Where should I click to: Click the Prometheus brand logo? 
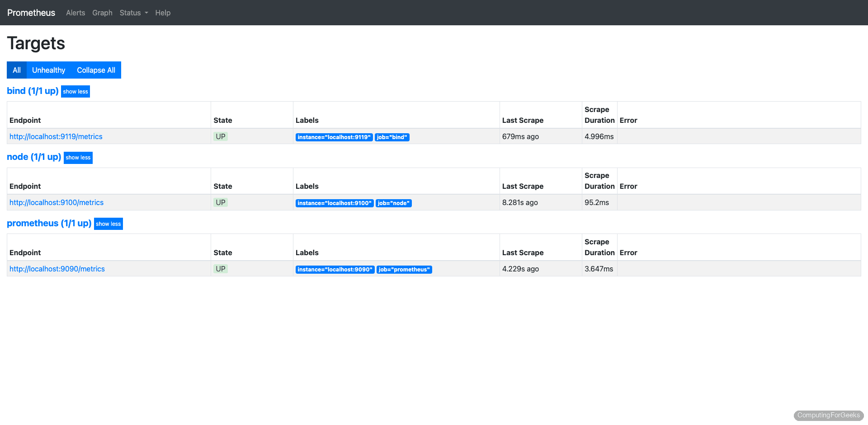pos(31,13)
